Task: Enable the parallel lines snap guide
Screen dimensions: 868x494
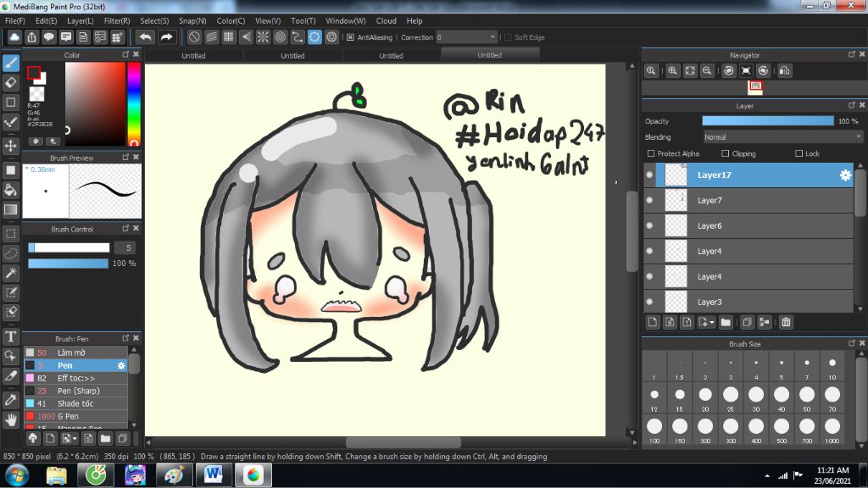Action: click(211, 37)
